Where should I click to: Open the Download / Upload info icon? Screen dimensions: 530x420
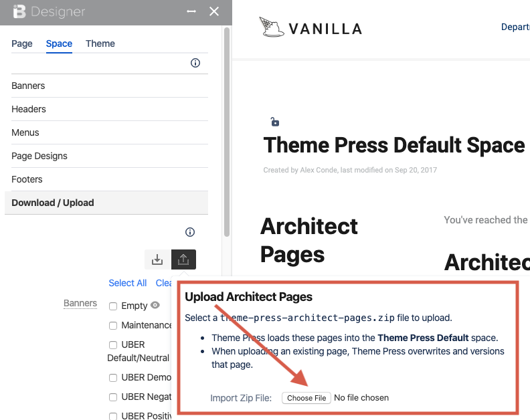(x=190, y=232)
